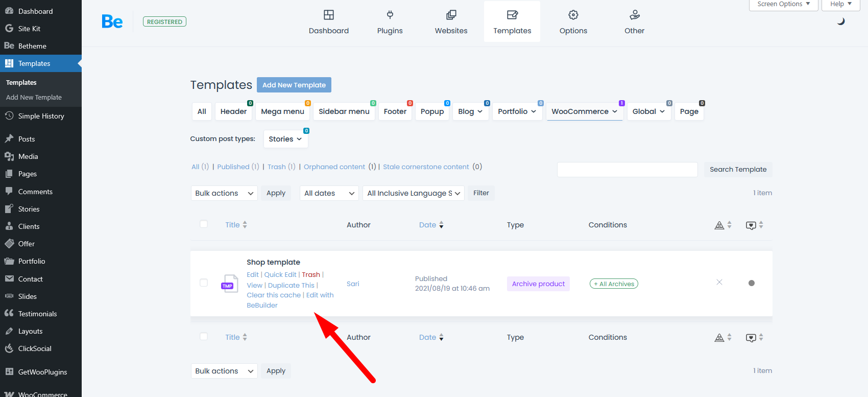Expand the Stories custom post type filter

[285, 139]
